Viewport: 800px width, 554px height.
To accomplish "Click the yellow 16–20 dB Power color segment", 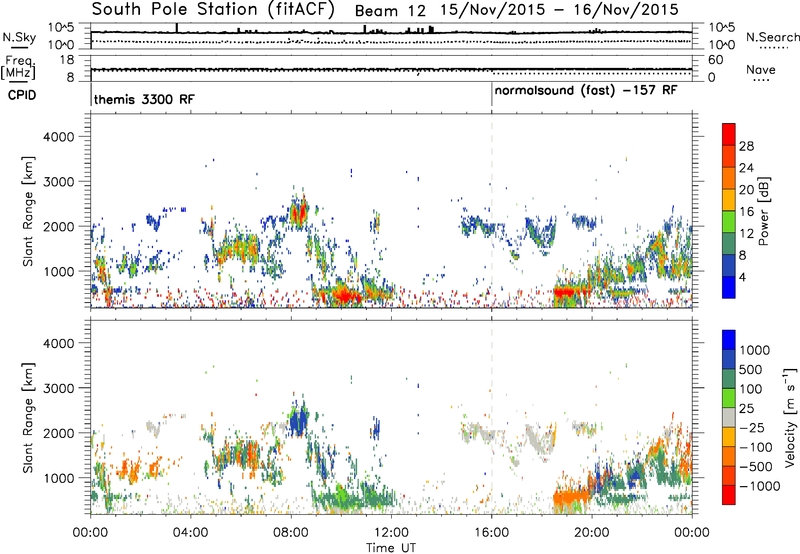I will (729, 200).
